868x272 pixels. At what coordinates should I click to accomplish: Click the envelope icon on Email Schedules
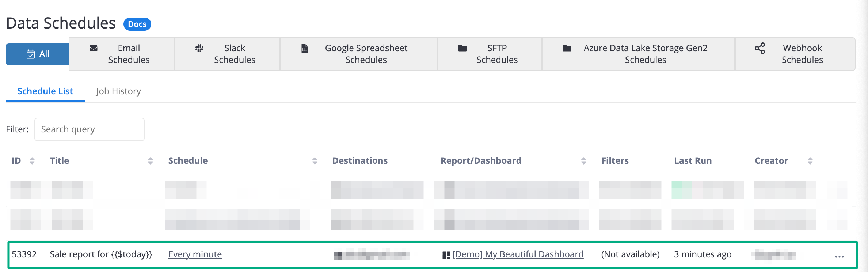pyautogui.click(x=94, y=48)
